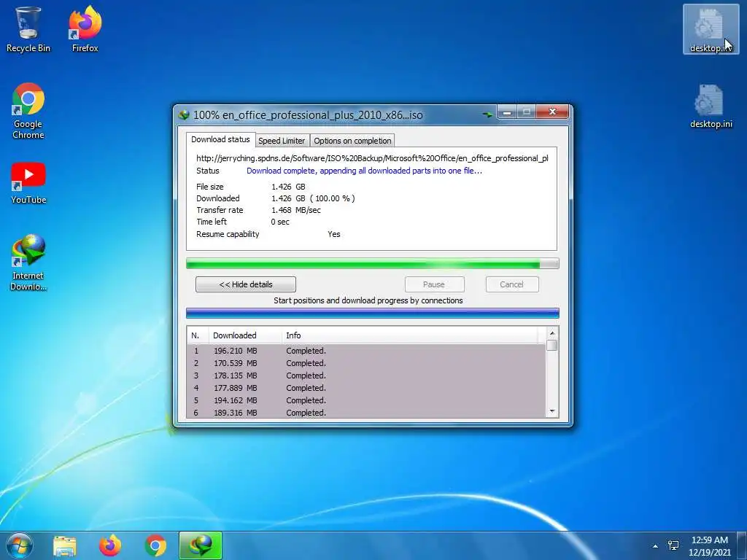Click the IDM icon in dialog title bar
Screen dimensions: 747x560
click(x=184, y=114)
